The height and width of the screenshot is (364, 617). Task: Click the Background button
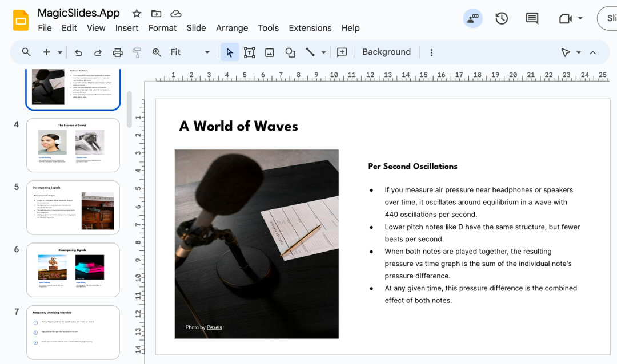[x=386, y=52]
